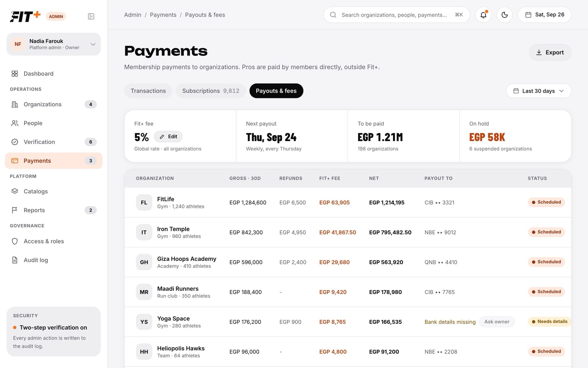Click the Export button

550,52
